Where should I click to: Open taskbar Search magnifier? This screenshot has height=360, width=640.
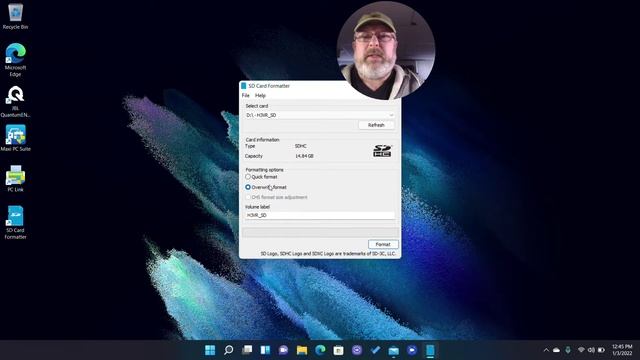coord(229,350)
